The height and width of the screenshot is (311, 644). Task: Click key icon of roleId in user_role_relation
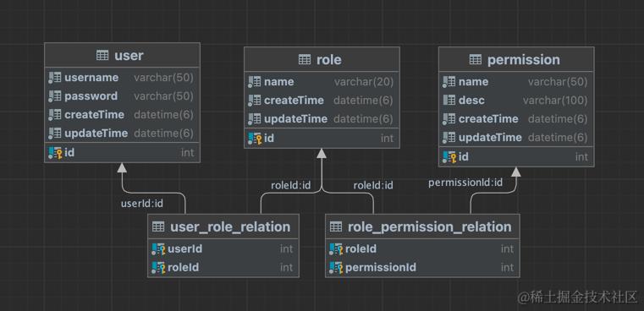coord(158,268)
